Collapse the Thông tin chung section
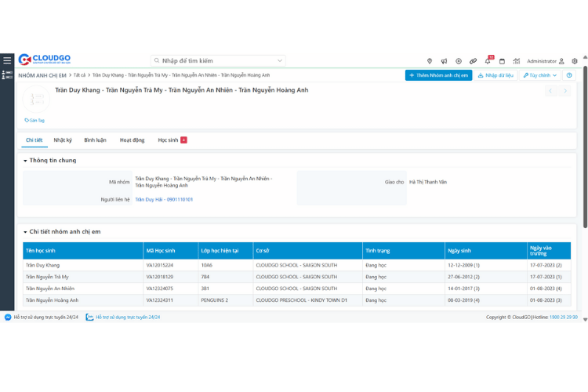The height and width of the screenshot is (392, 588). pyautogui.click(x=25, y=161)
